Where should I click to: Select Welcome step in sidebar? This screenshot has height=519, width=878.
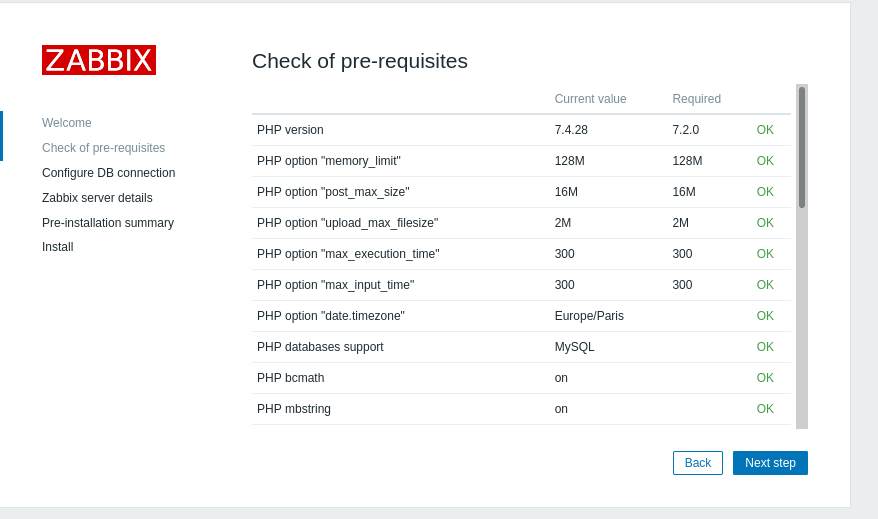(x=67, y=123)
